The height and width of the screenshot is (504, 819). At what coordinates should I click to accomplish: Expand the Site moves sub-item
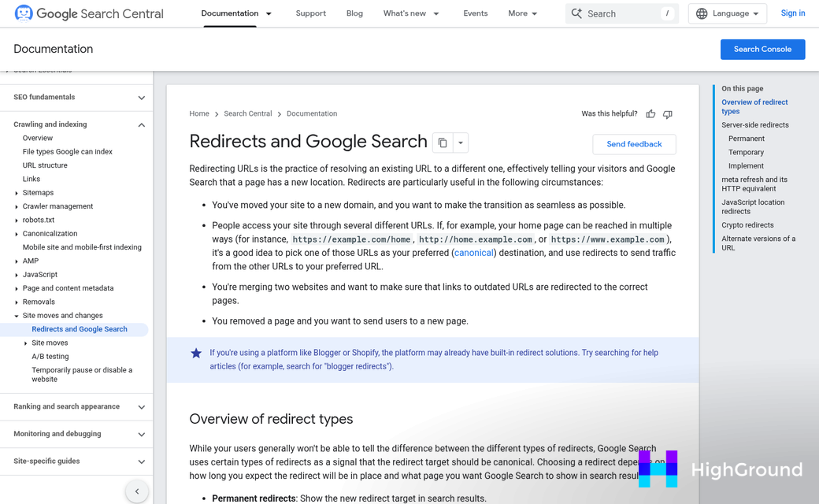(25, 343)
